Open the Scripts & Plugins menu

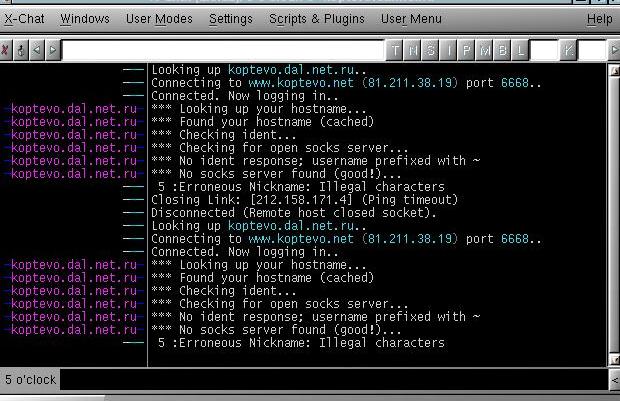point(316,19)
